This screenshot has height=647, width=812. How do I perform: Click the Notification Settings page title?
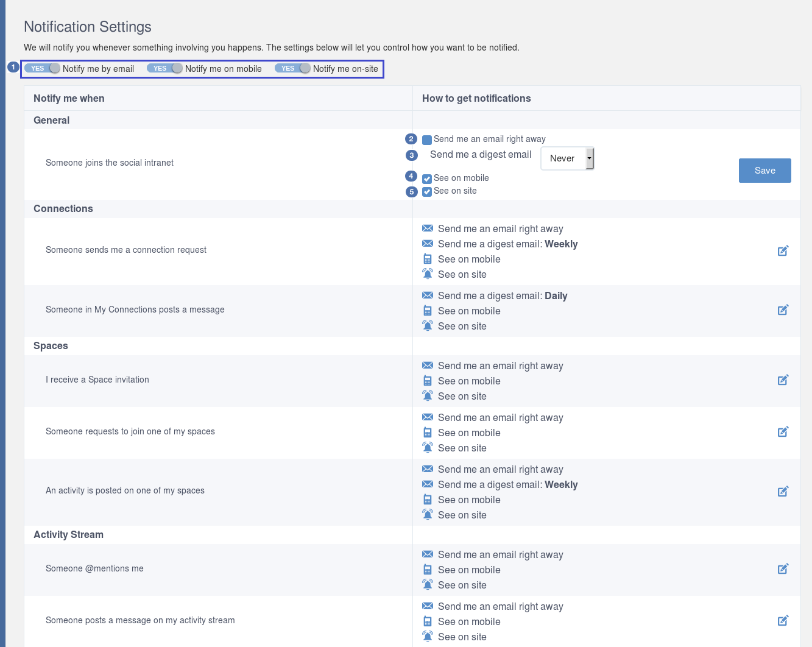(88, 27)
